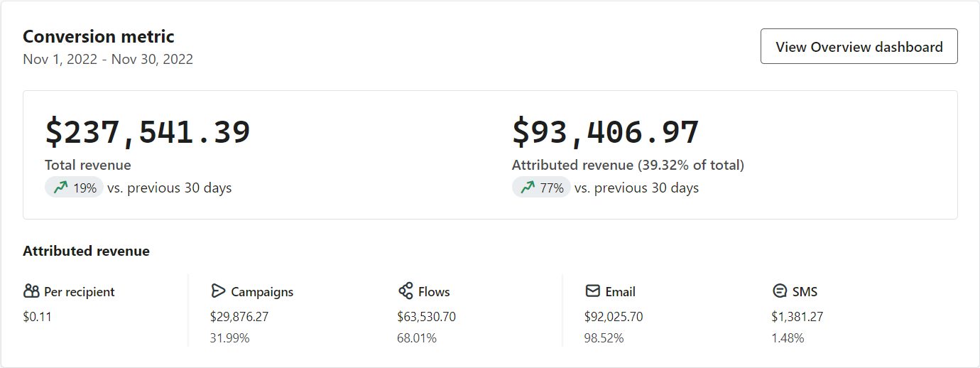The height and width of the screenshot is (368, 980).
Task: Click the Total revenue label
Action: (x=88, y=165)
